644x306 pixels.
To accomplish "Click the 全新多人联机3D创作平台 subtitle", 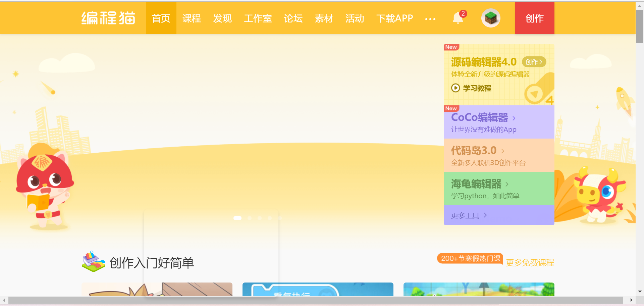I will pyautogui.click(x=488, y=163).
